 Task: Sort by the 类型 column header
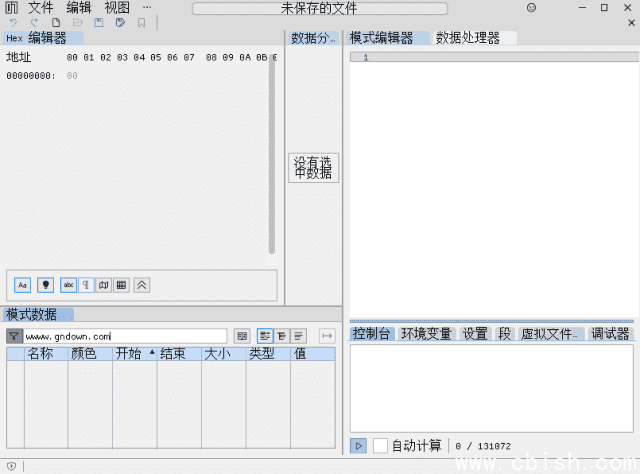pos(268,354)
